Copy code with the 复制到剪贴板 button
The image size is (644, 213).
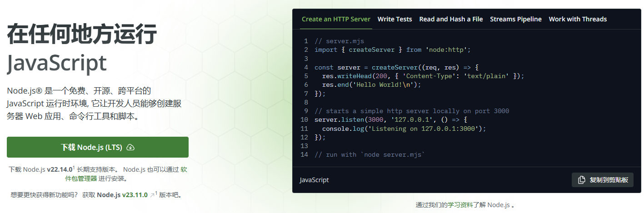pyautogui.click(x=603, y=180)
